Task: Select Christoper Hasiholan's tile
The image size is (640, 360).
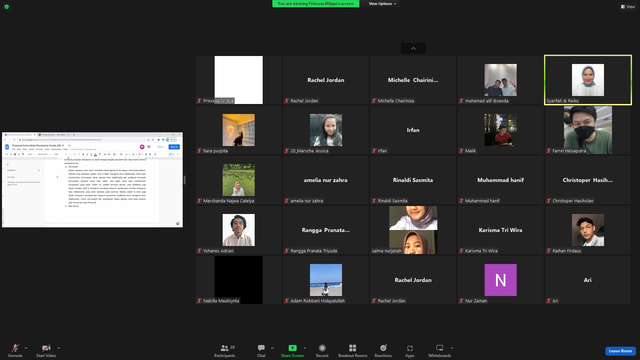Action: tap(588, 180)
